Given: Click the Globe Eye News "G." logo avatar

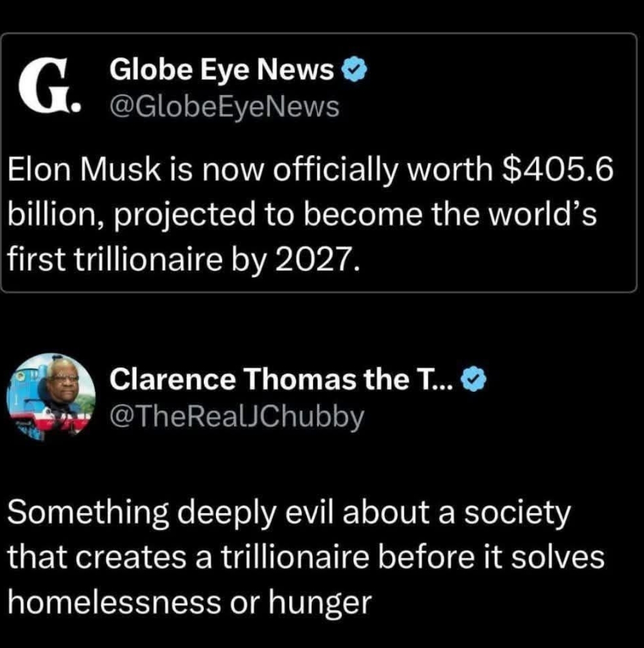Looking at the screenshot, I should tap(47, 88).
